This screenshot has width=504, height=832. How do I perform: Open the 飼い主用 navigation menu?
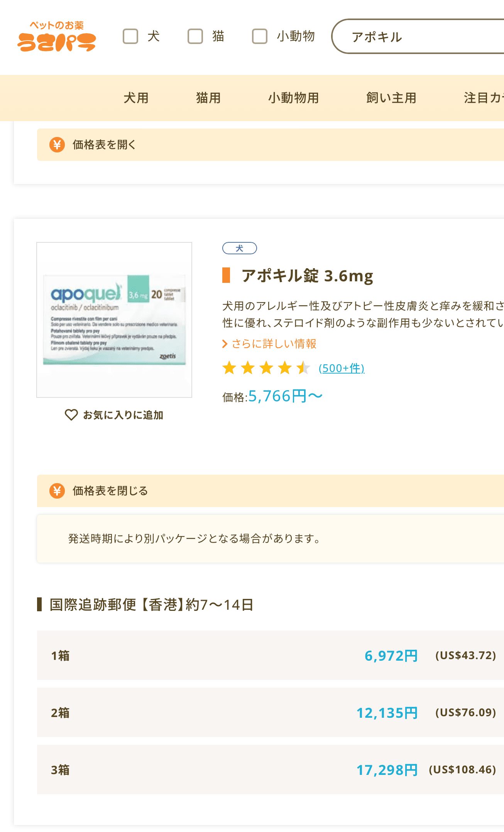click(391, 98)
